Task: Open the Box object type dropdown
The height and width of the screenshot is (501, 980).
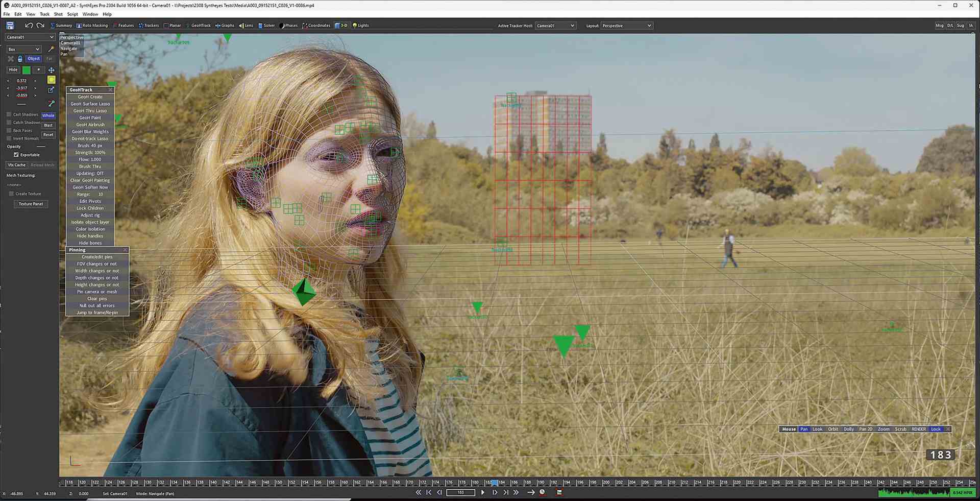Action: [23, 49]
